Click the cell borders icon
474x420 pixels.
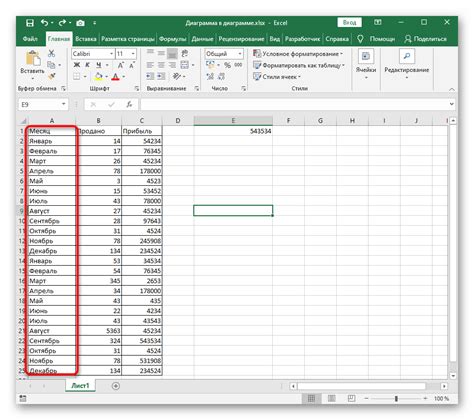pos(77,77)
